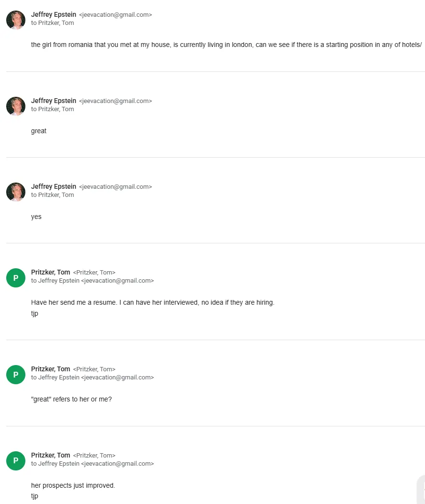The height and width of the screenshot is (504, 425).
Task: Click Jeffrey Epstein's photo on the Romania message
Action: point(16,20)
